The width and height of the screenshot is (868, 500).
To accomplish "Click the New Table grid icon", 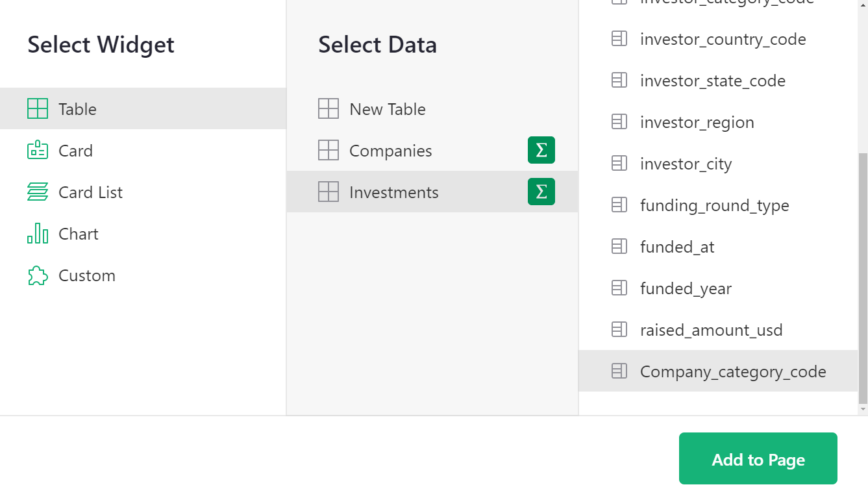I will [x=329, y=108].
